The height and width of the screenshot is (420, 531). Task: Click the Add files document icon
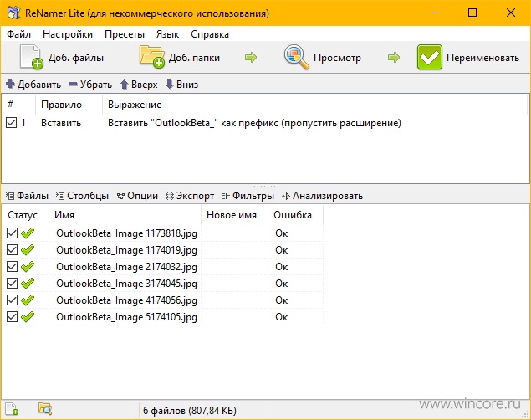point(31,57)
